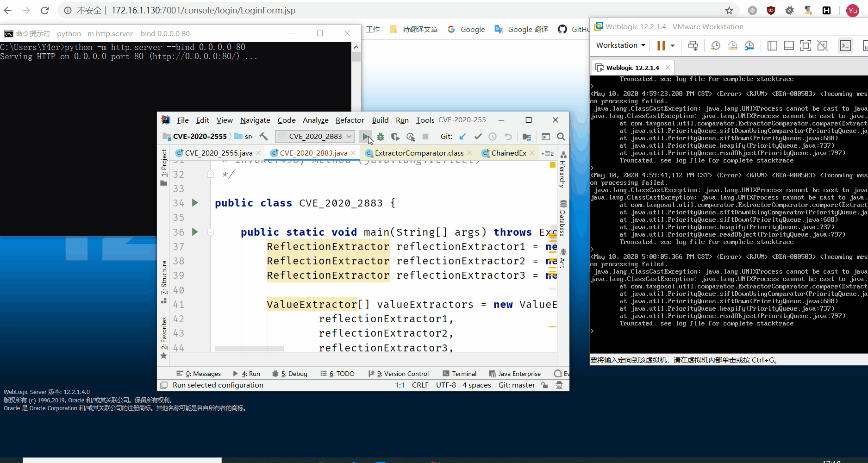Screen dimensions: 868x463
Task: Suspend VM with the pause icon
Action: pos(661,45)
